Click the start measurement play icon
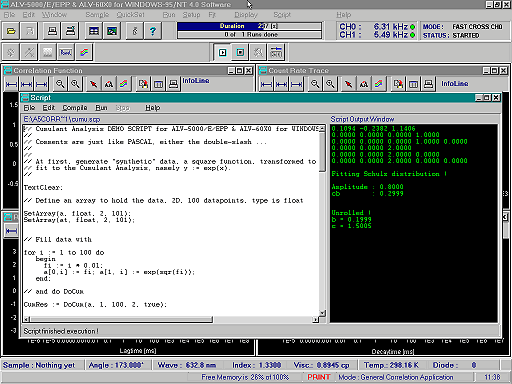 tap(222, 52)
